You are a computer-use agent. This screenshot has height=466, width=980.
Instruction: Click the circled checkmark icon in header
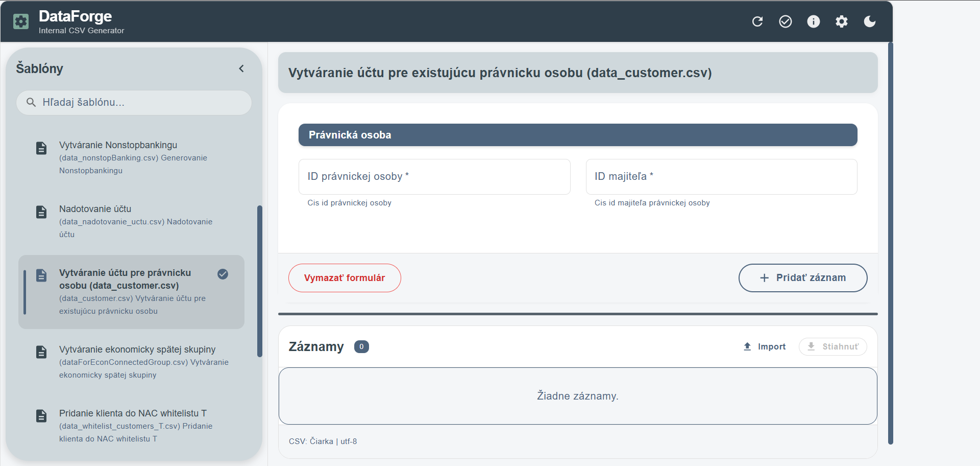[786, 21]
